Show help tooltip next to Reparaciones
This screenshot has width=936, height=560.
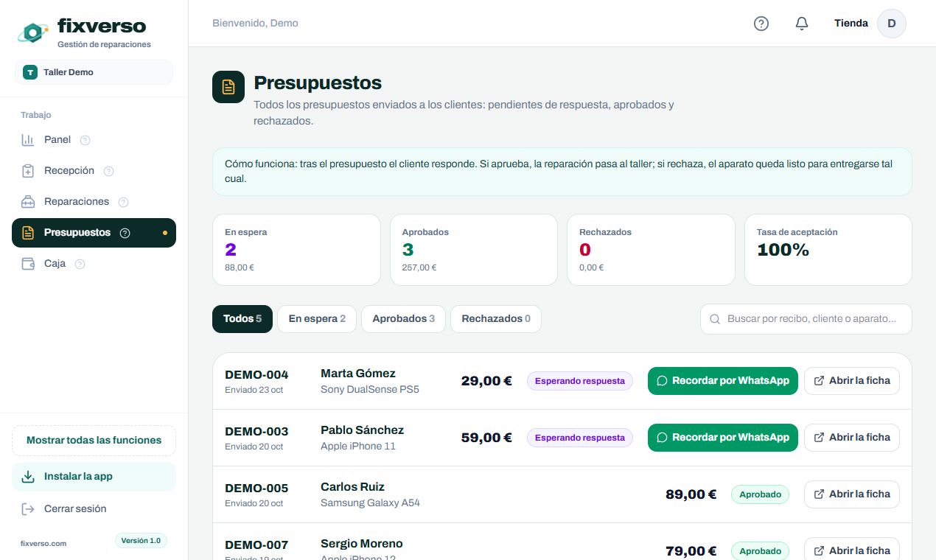[x=123, y=202]
